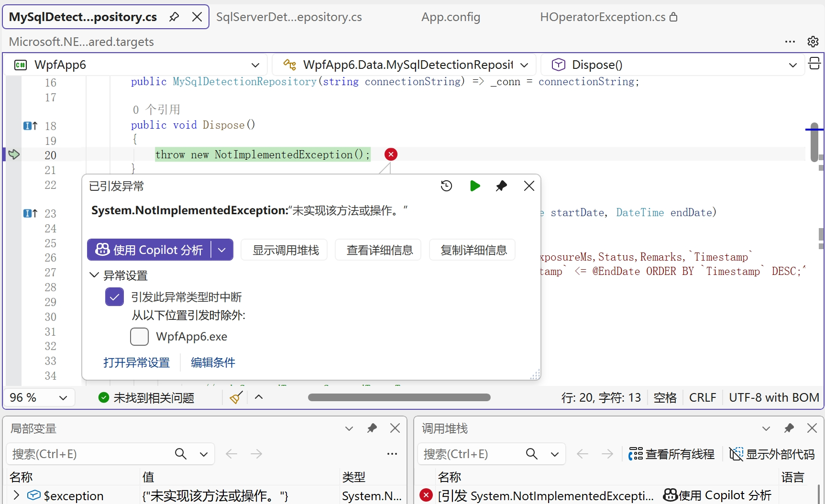Screen dimensions: 825x504
Task: Open 局部变量 panel options dropdown
Action: pos(349,429)
